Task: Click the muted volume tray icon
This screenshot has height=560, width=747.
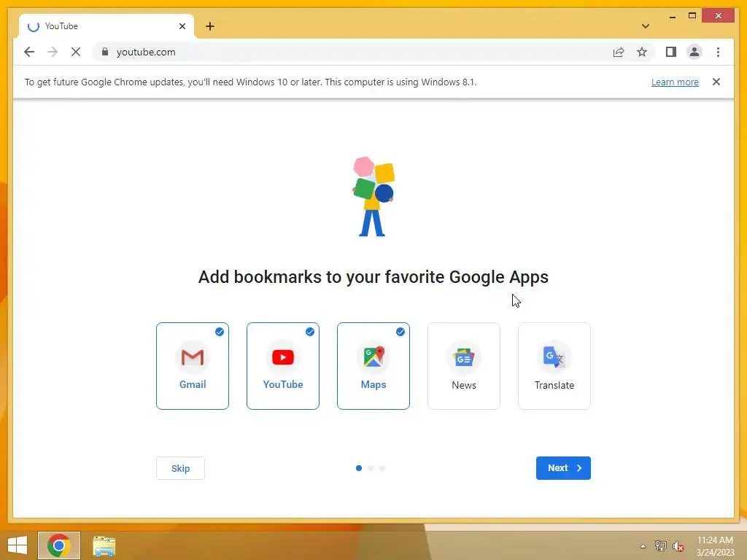Action: click(678, 546)
